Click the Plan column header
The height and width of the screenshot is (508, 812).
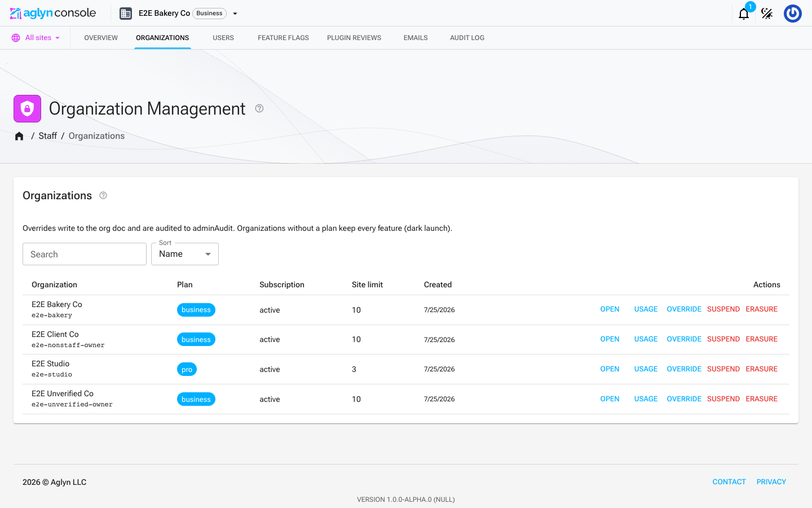pyautogui.click(x=184, y=284)
